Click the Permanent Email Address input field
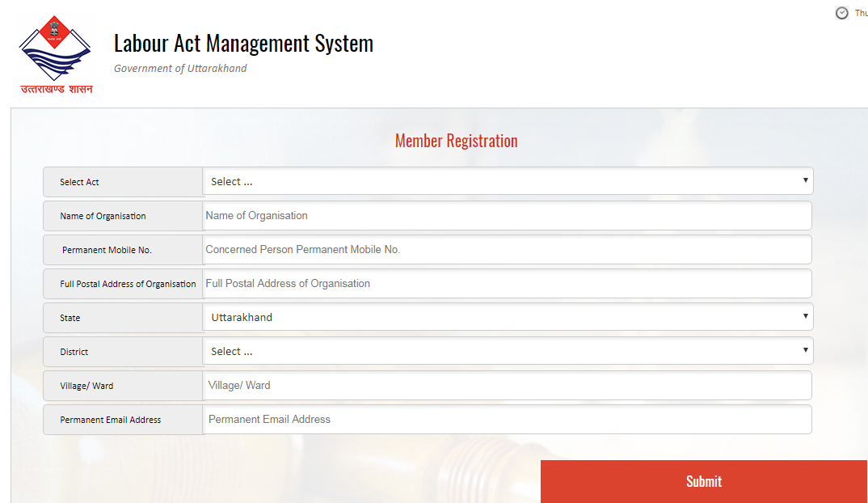 507,420
